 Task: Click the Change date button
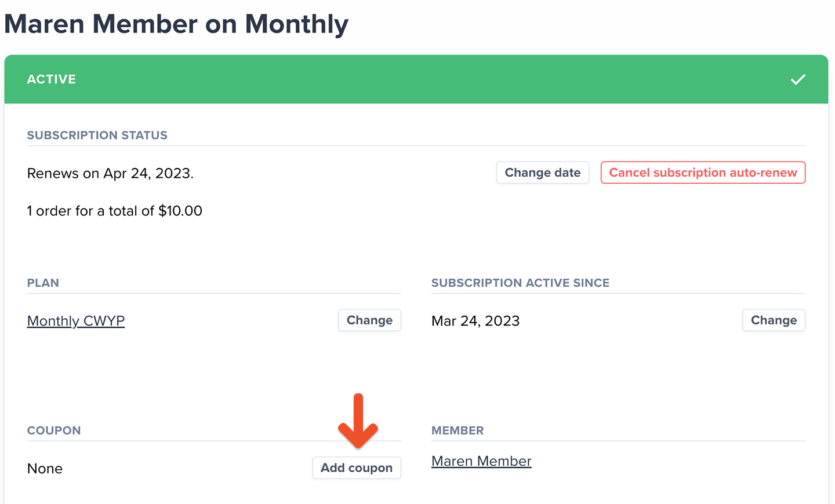(543, 173)
